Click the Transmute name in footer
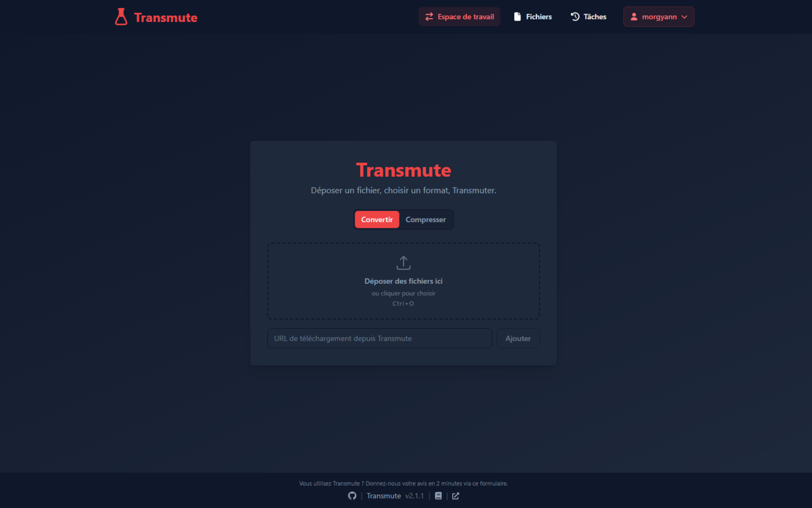This screenshot has height=508, width=812. pos(383,496)
